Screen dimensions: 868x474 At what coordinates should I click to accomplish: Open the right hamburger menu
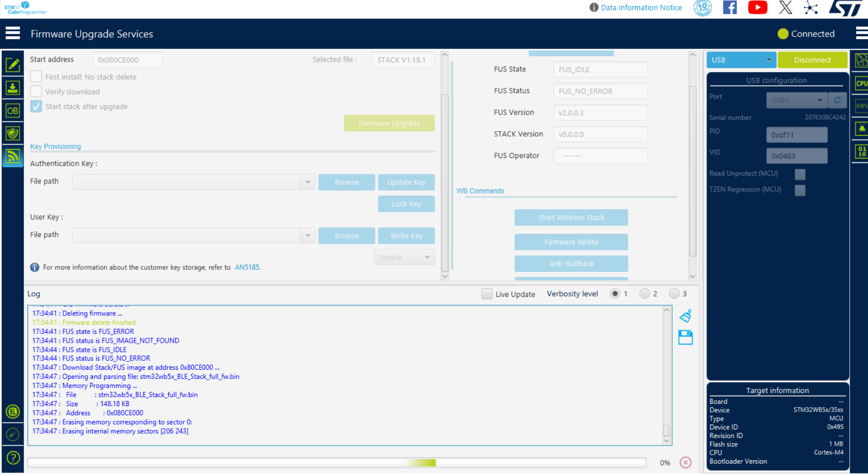[x=862, y=33]
